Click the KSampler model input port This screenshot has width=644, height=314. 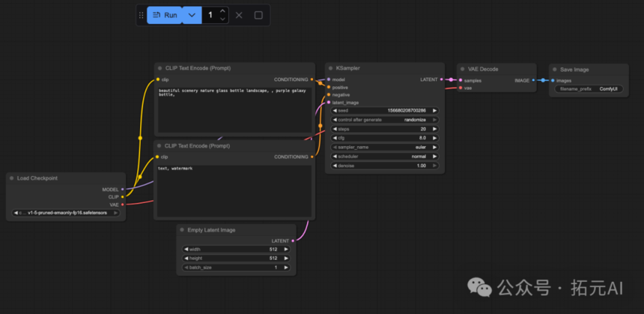tap(329, 79)
